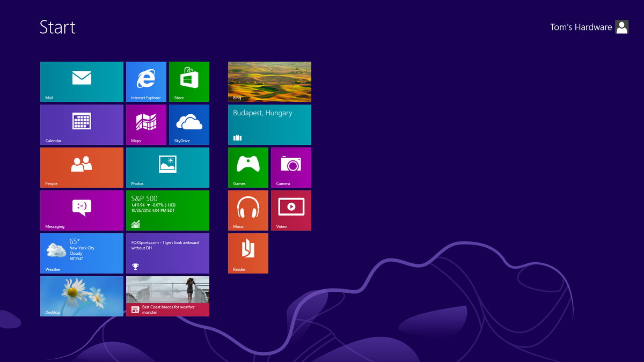
Task: Open the People app
Action: tap(81, 167)
